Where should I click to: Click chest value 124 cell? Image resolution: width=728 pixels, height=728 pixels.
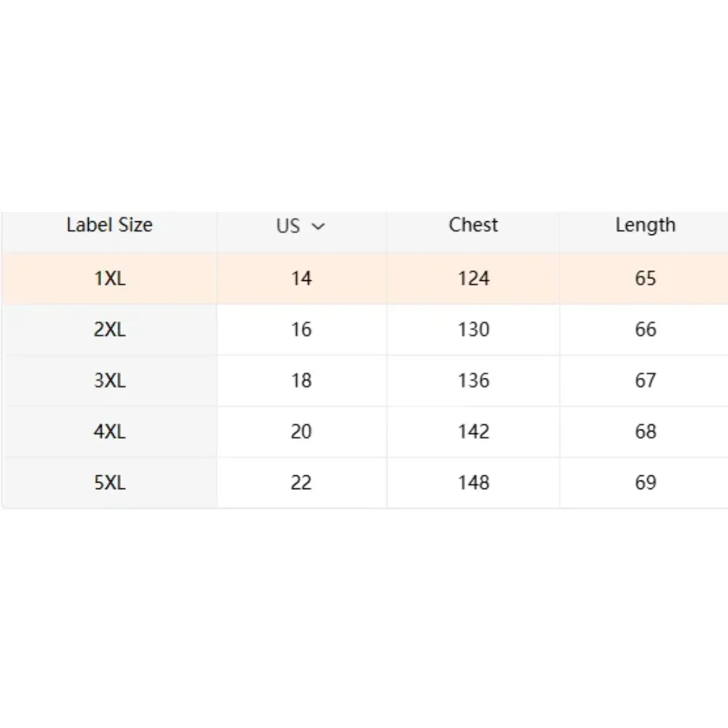pyautogui.click(x=473, y=278)
